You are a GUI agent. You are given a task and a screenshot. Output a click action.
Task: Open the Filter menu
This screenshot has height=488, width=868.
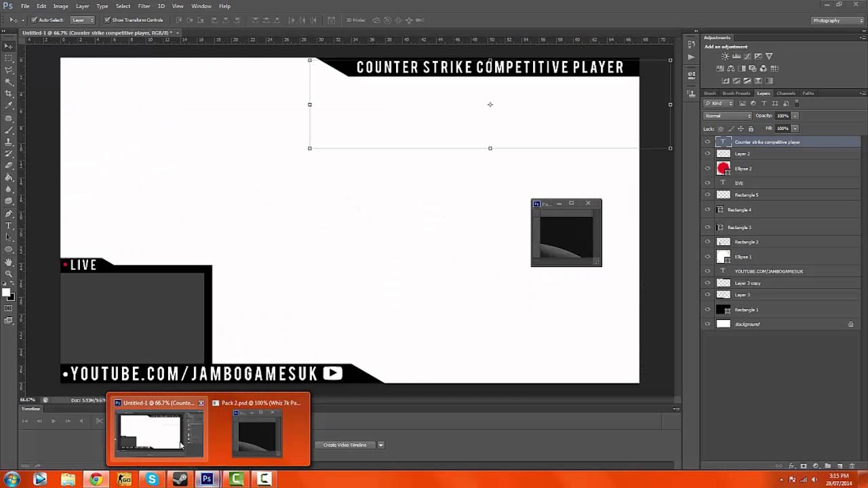144,6
